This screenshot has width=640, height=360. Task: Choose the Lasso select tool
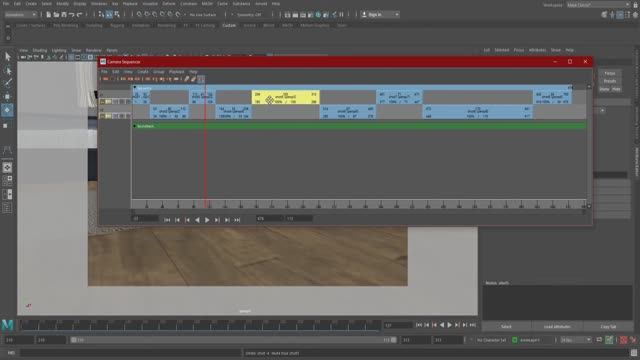point(8,70)
